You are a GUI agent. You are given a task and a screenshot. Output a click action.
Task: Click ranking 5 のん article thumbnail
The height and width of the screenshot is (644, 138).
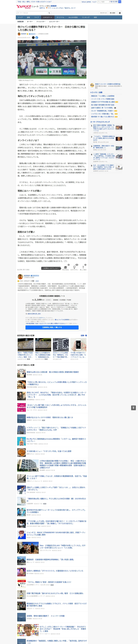[x=119, y=168]
